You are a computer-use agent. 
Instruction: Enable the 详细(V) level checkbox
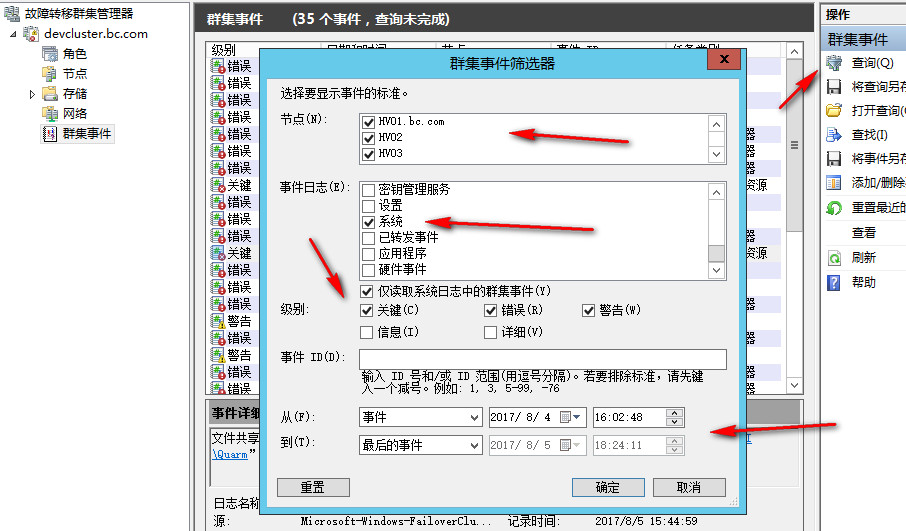[491, 332]
